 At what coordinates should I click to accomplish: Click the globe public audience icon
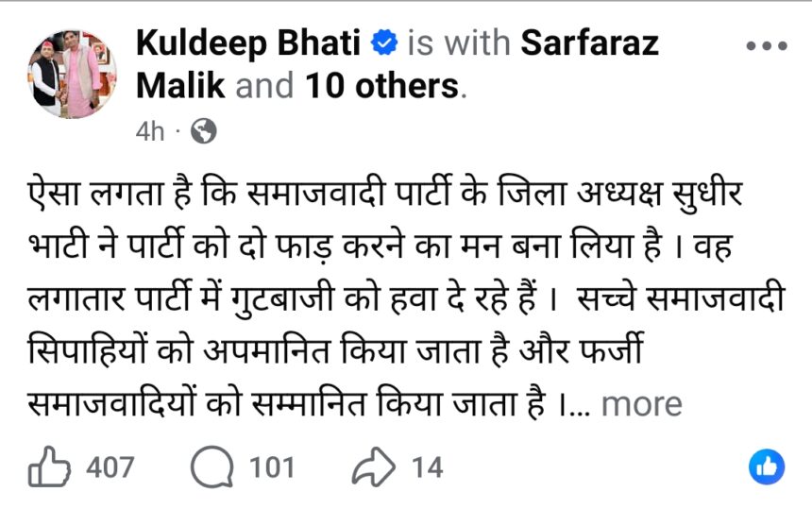pos(203,131)
